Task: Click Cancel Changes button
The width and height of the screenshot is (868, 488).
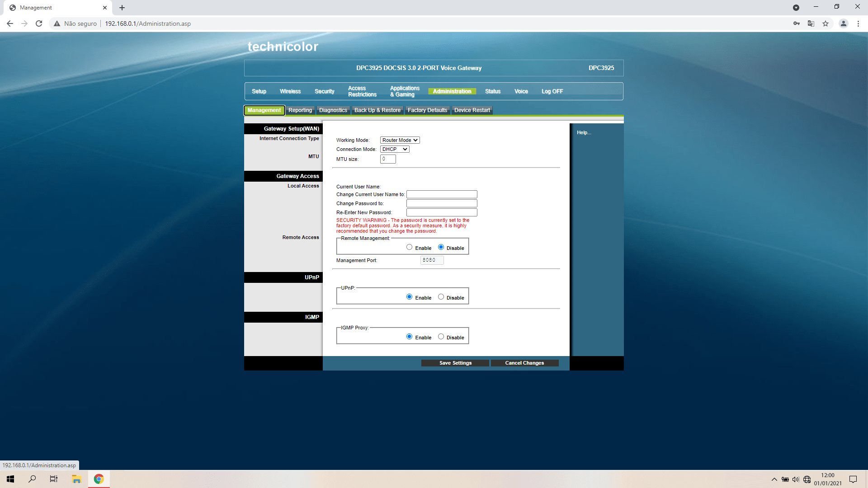Action: point(524,362)
